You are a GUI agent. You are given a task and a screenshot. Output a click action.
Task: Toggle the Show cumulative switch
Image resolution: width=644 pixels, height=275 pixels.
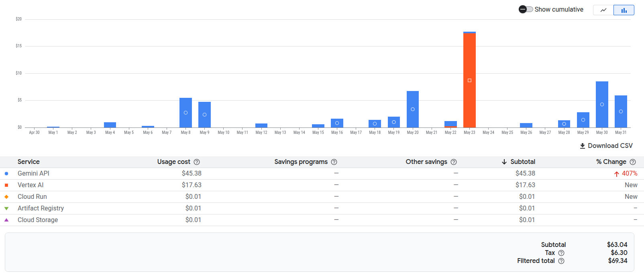coord(526,9)
